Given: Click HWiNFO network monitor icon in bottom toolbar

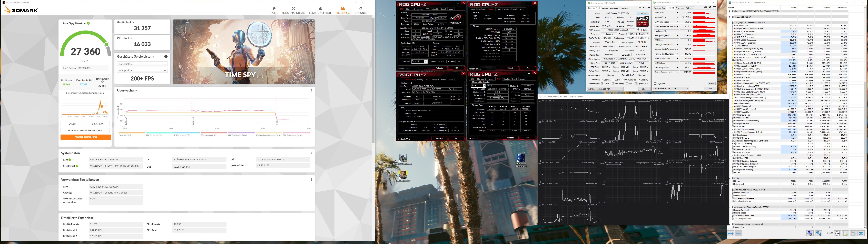Looking at the screenshot, I should click(x=819, y=233).
